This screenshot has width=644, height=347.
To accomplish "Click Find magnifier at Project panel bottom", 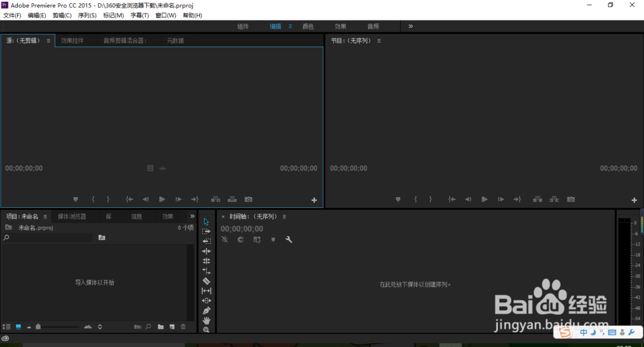I will [x=148, y=327].
